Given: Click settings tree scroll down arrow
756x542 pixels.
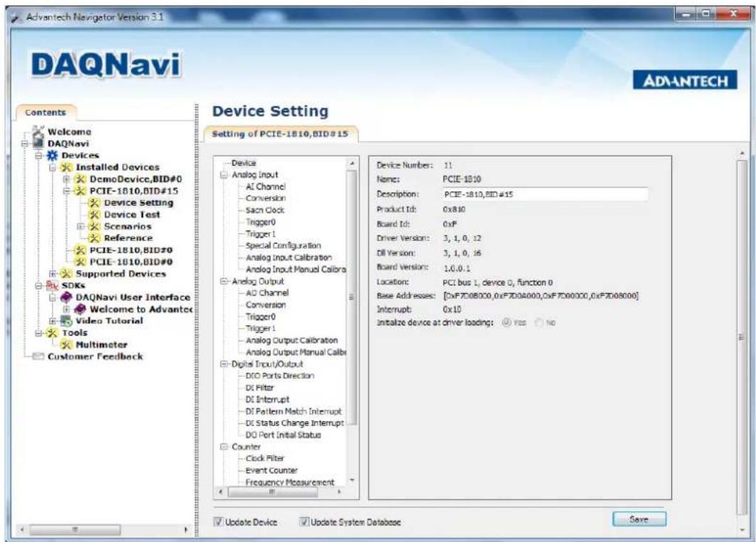Looking at the screenshot, I should click(352, 480).
